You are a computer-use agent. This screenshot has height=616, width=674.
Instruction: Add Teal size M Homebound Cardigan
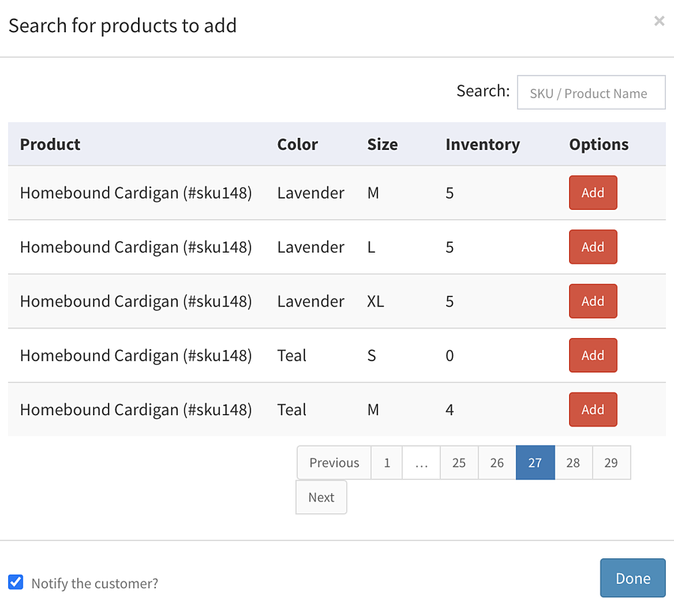[x=593, y=409]
